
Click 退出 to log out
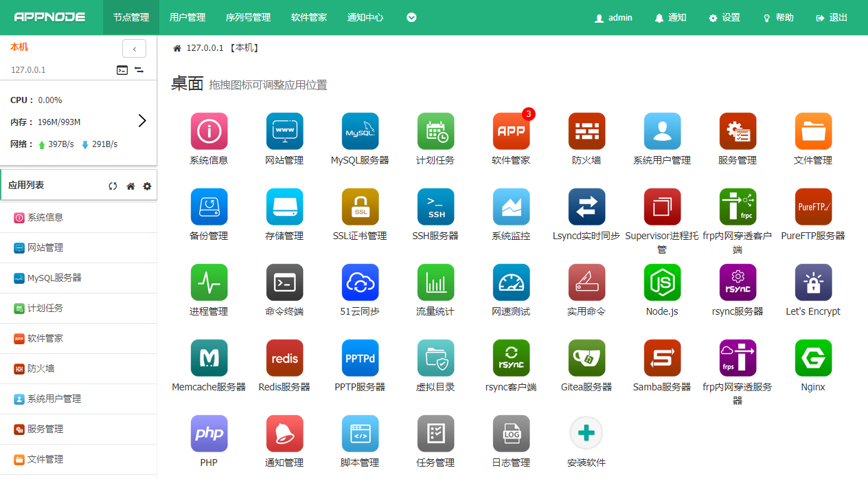(x=831, y=17)
